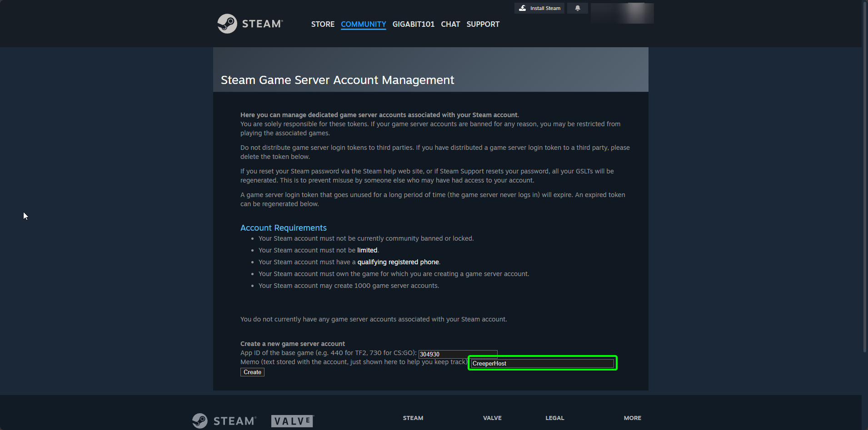Image resolution: width=868 pixels, height=430 pixels.
Task: Click the Valve logo in the footer
Action: pyautogui.click(x=292, y=420)
